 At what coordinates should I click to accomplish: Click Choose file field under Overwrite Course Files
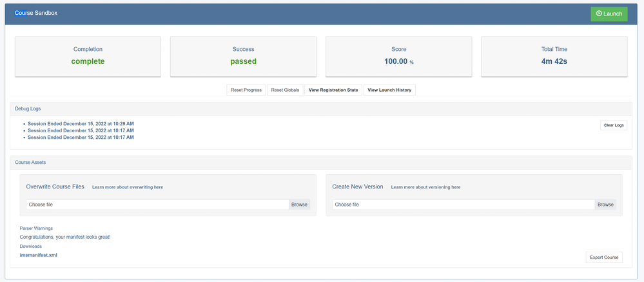tap(157, 205)
